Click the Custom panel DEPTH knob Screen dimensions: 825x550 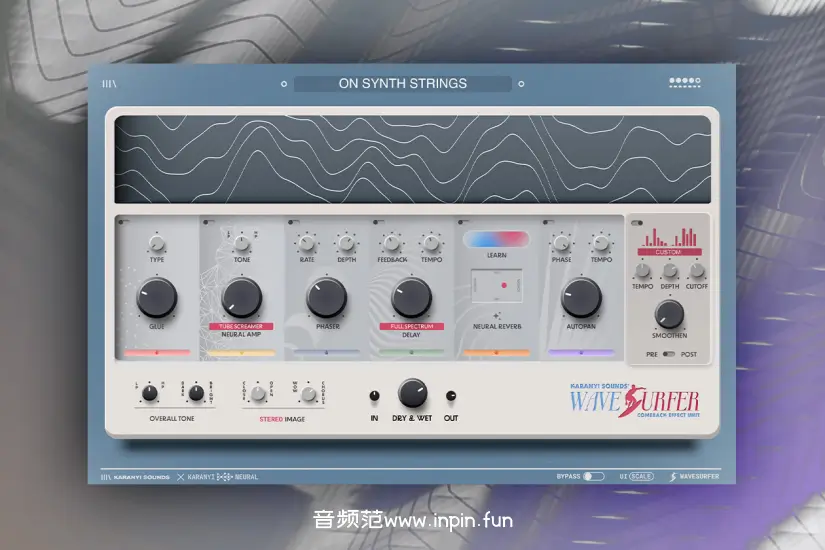point(669,271)
